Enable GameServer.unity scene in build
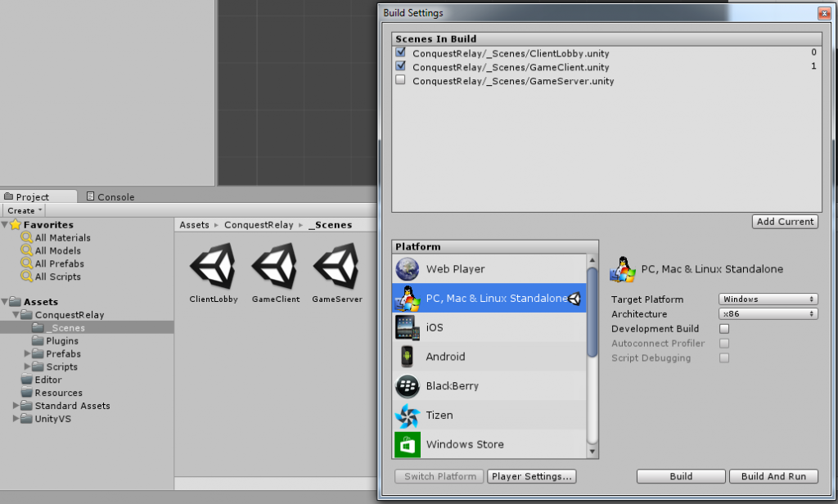Viewport: 838px width, 504px height. coord(400,80)
